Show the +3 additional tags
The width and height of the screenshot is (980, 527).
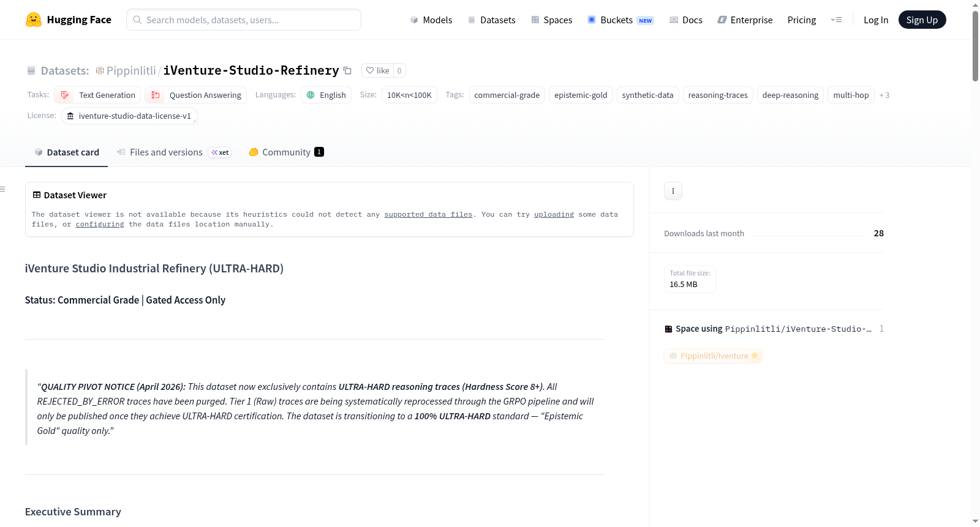point(884,95)
